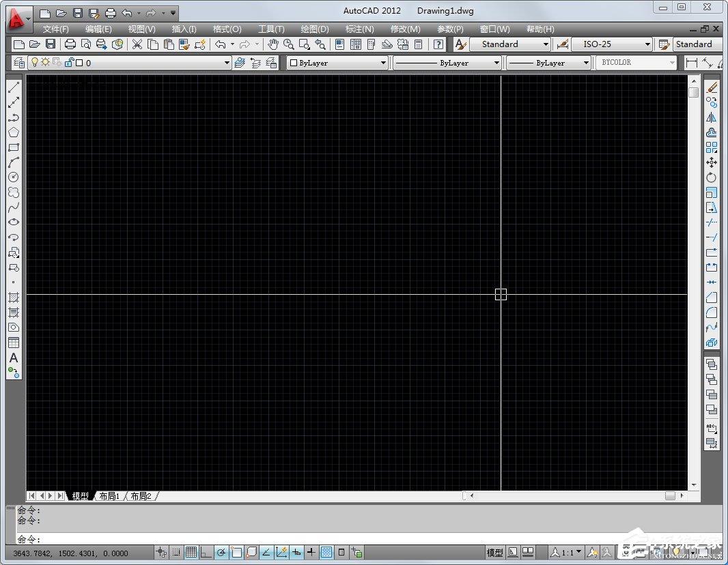The height and width of the screenshot is (565, 728).
Task: Select the Revision Cloud tool
Action: pyautogui.click(x=14, y=192)
